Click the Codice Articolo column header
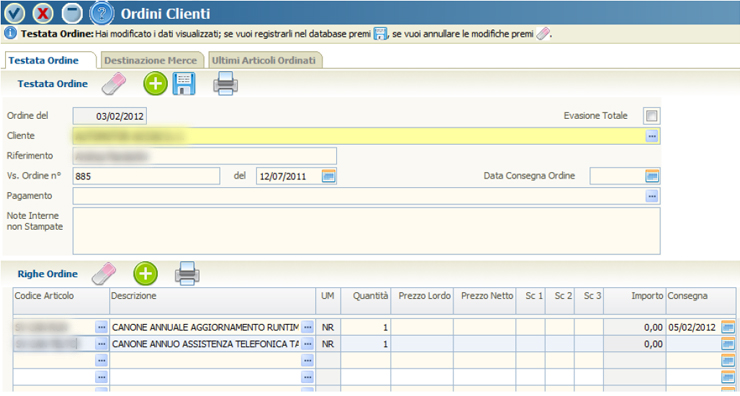 point(61,301)
